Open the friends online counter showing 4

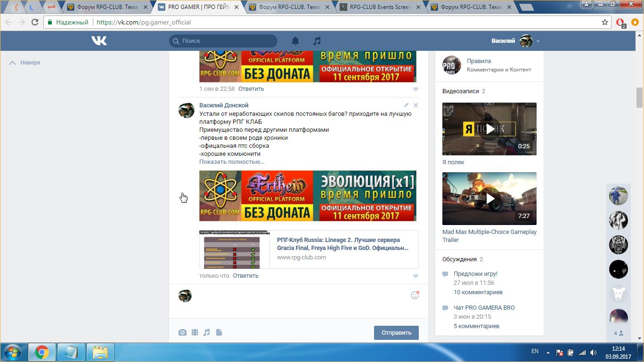point(618,333)
